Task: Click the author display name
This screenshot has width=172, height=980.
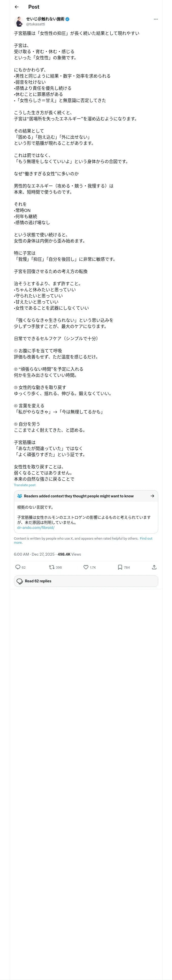Action: tap(45, 19)
